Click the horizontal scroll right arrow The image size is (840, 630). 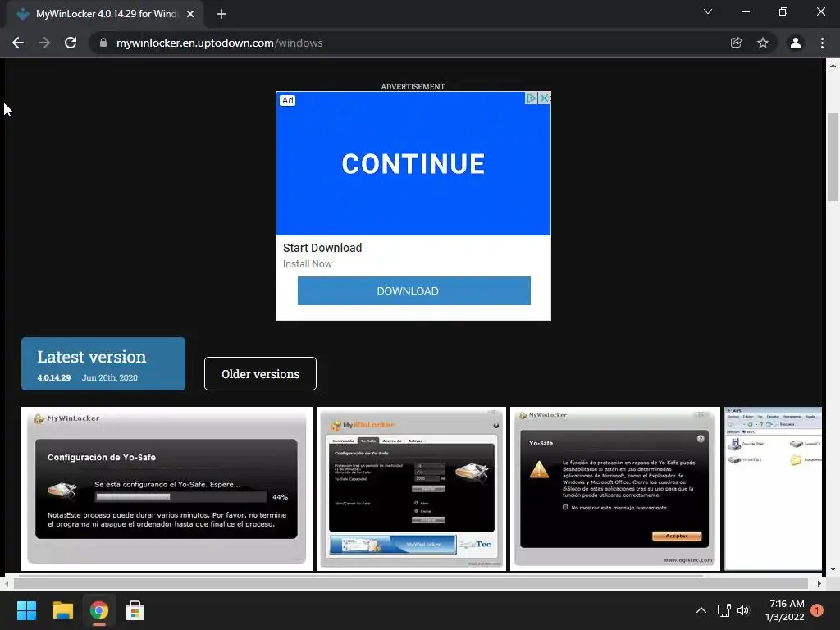coord(819,583)
